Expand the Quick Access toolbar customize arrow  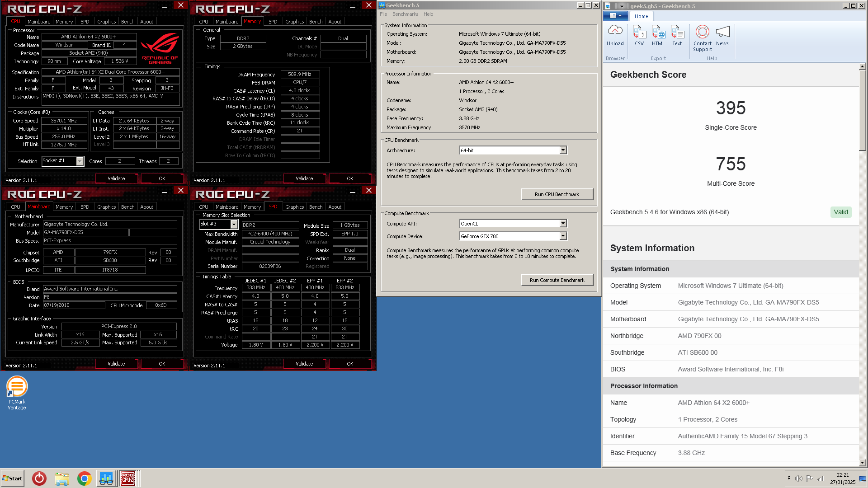coord(622,6)
